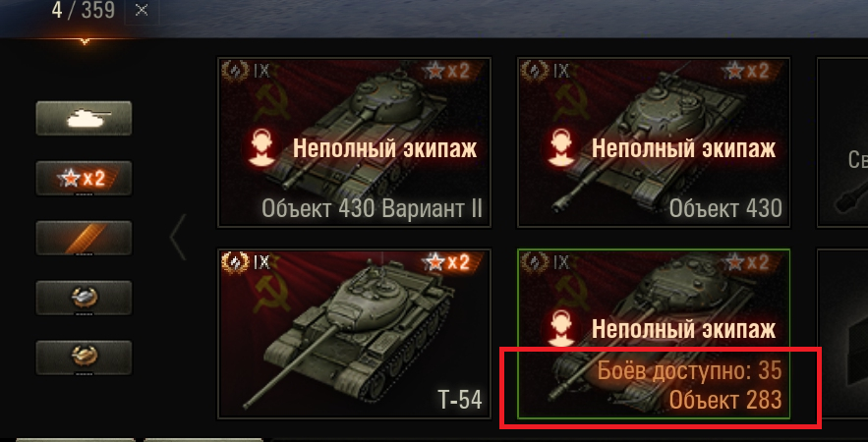Click the crew member icon on the Объект 430 card
868x442 pixels.
coord(559,147)
